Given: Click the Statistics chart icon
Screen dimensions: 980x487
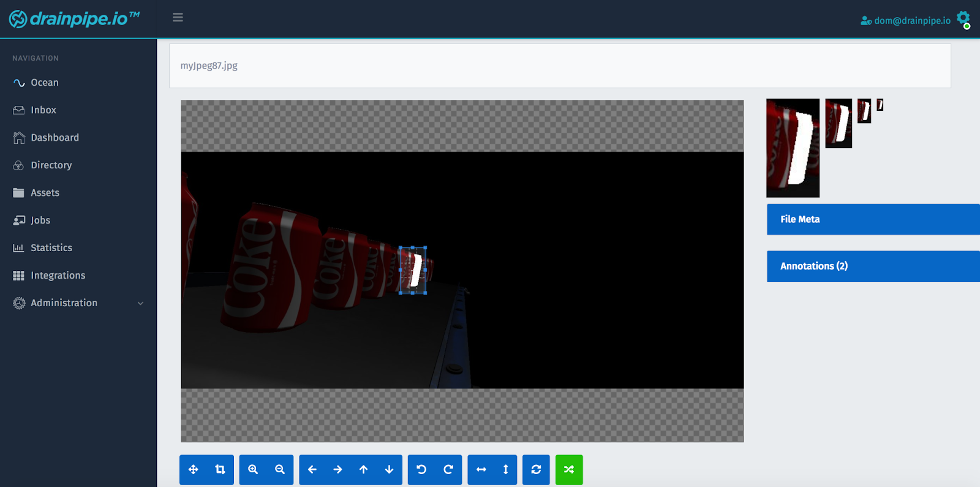Looking at the screenshot, I should point(19,248).
